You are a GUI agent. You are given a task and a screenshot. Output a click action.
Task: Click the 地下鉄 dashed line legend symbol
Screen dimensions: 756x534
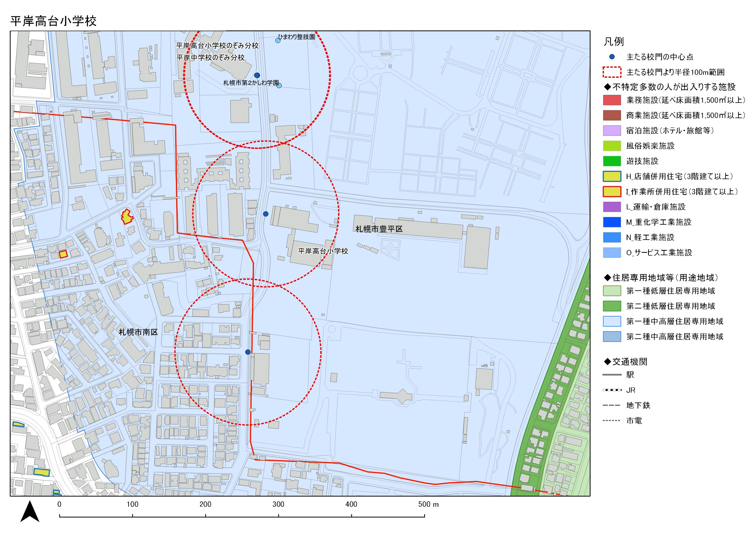point(612,405)
